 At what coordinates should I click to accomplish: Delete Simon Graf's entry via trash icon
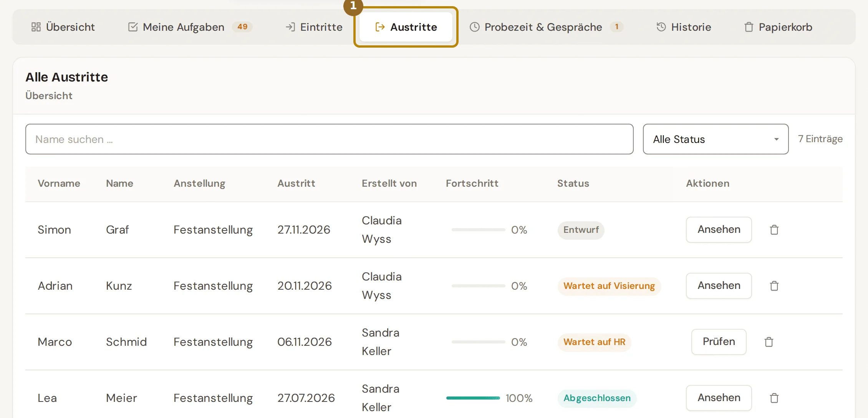[774, 230]
